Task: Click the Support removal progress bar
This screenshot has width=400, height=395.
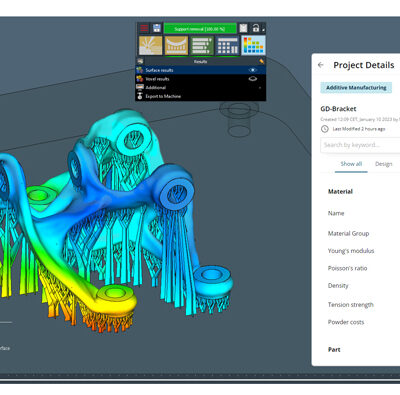Action: (200, 29)
